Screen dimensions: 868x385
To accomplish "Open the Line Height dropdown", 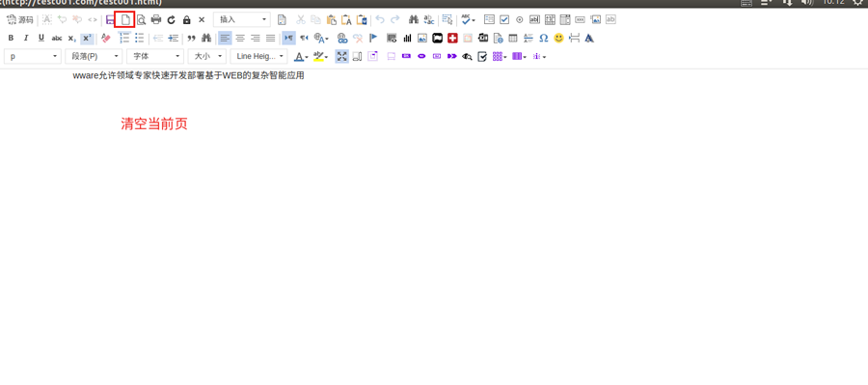I will pyautogui.click(x=259, y=57).
